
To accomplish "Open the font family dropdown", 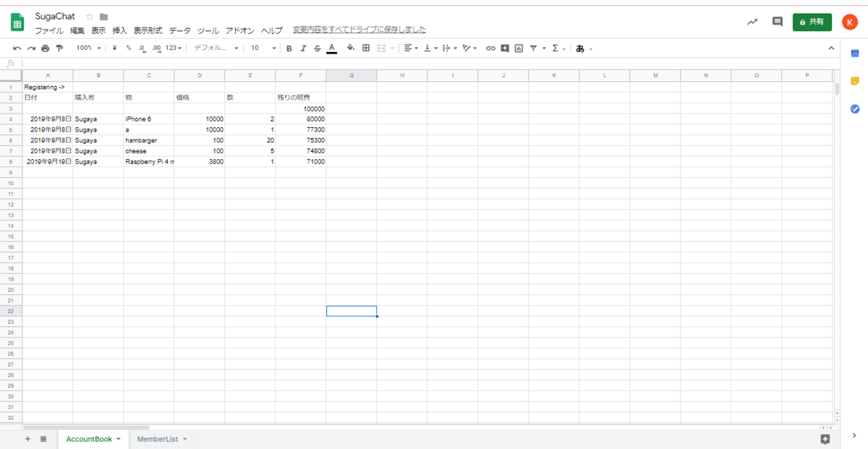I will coord(216,48).
